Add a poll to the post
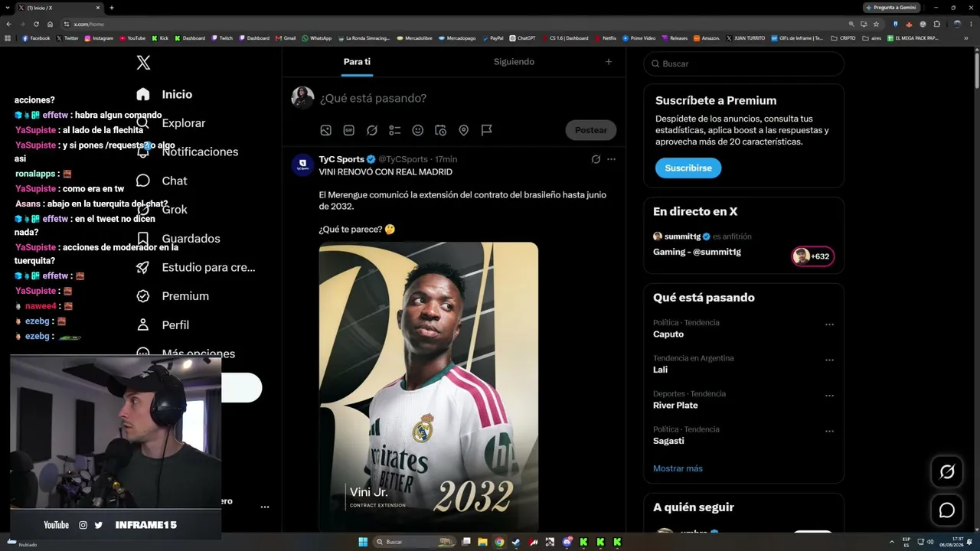The height and width of the screenshot is (551, 980). coord(395,130)
